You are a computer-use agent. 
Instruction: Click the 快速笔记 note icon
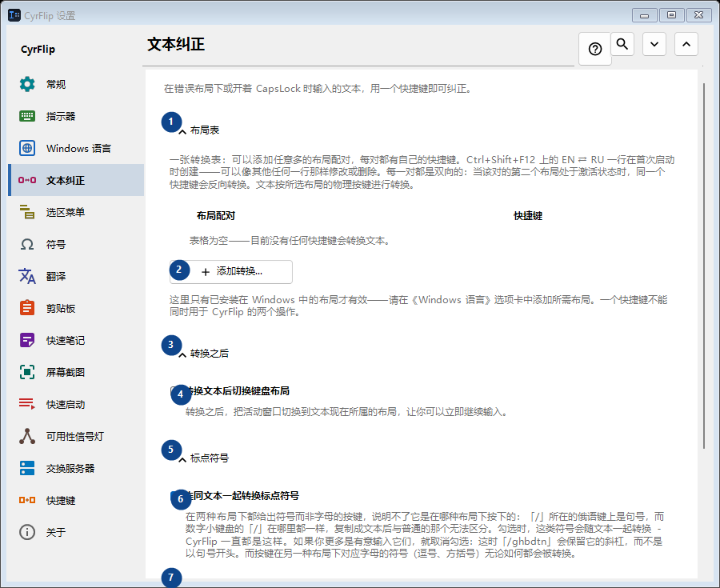pos(27,340)
